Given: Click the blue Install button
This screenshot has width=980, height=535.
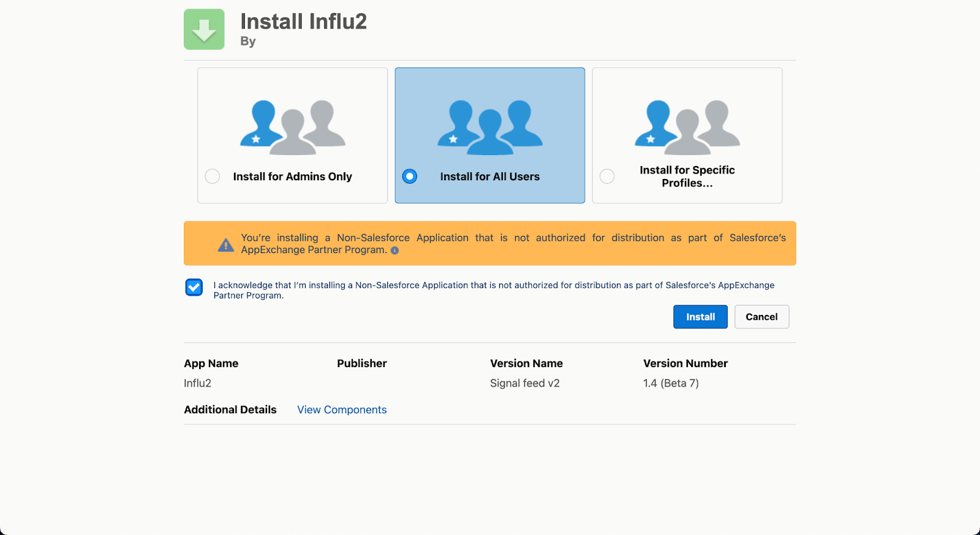Looking at the screenshot, I should click(700, 317).
